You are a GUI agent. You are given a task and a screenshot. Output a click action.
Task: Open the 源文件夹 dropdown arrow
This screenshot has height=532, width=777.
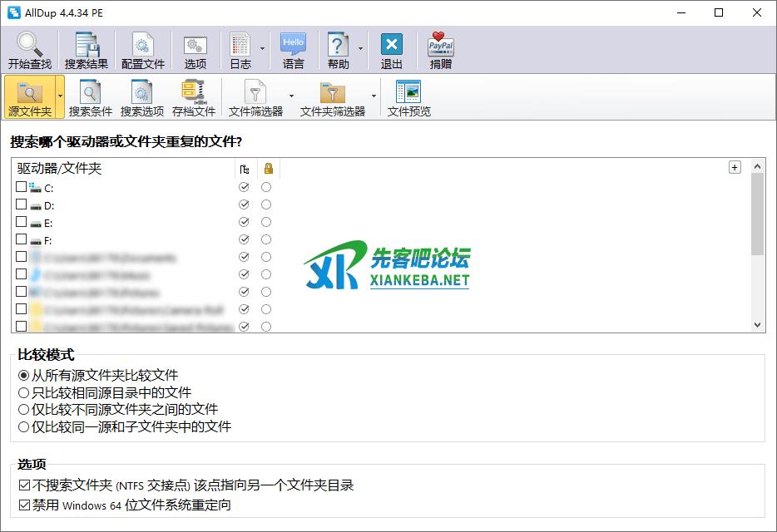tap(60, 96)
